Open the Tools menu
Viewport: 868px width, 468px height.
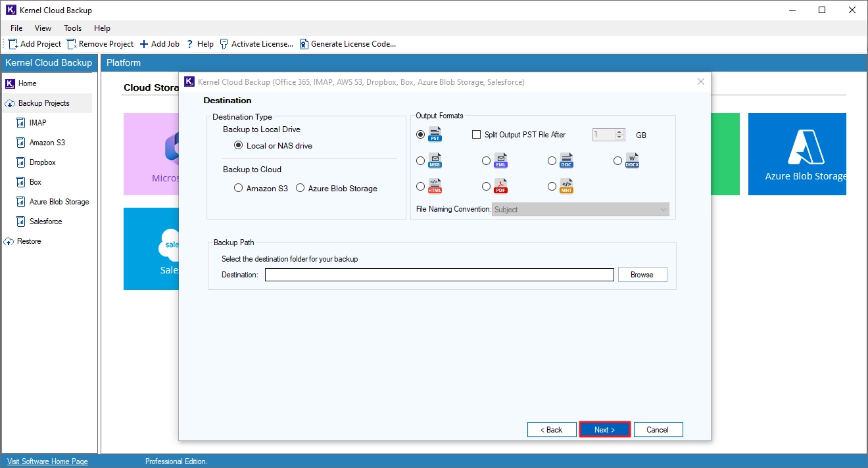(73, 28)
